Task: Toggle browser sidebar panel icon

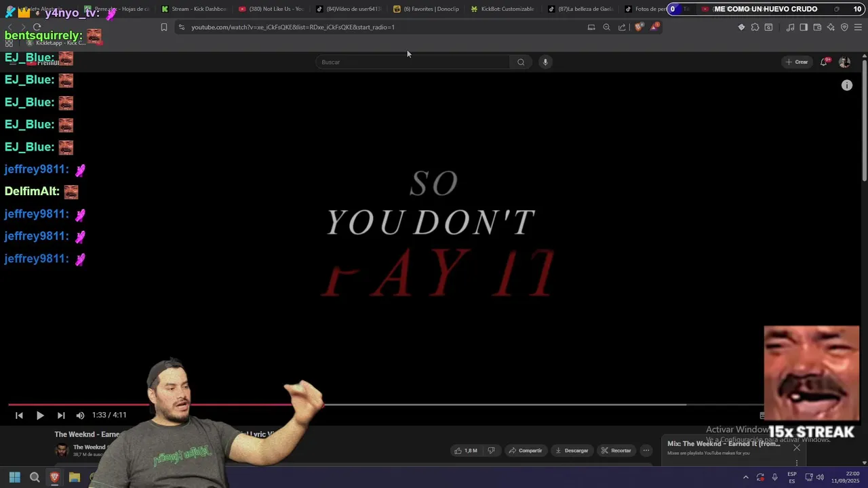Action: click(x=804, y=27)
